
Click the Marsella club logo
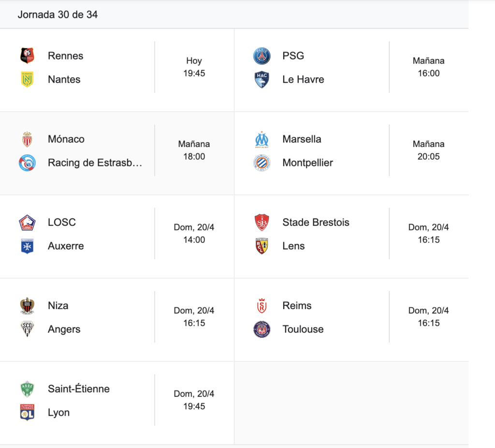tap(262, 139)
